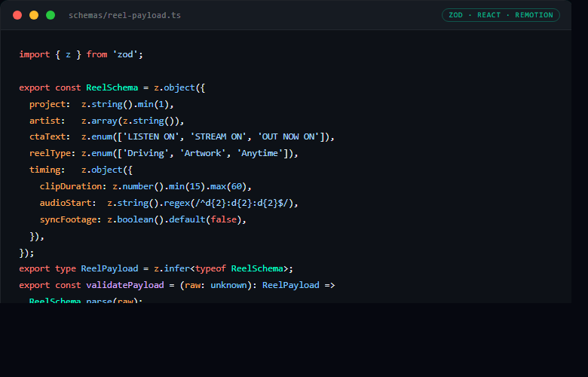
Task: Click the syncFootage property key
Action: click(68, 219)
